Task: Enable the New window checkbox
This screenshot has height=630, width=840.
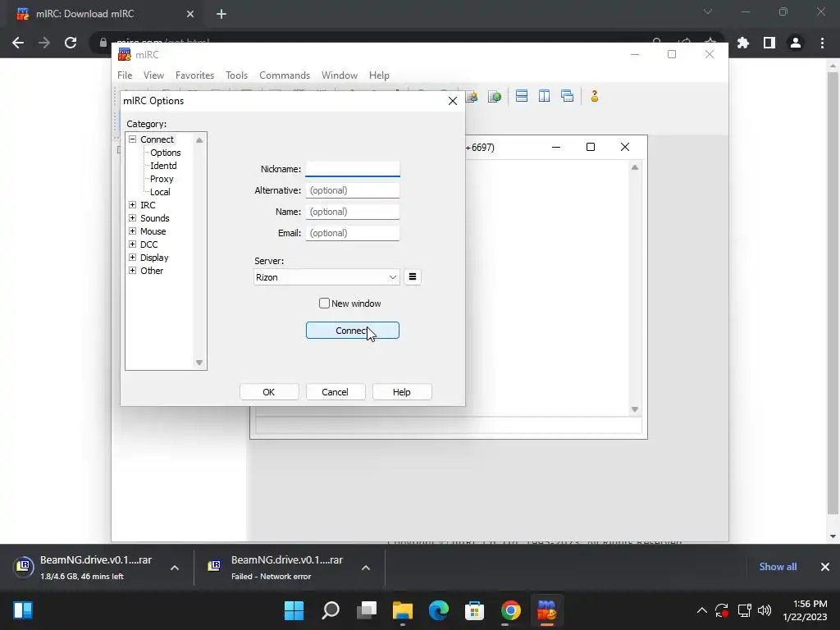Action: [324, 304]
